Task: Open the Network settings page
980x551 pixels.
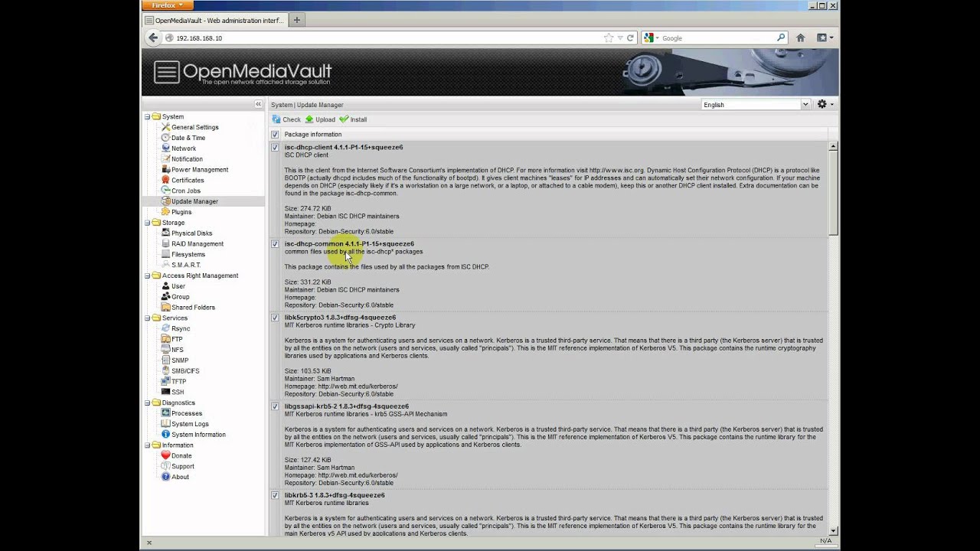Action: [x=183, y=148]
